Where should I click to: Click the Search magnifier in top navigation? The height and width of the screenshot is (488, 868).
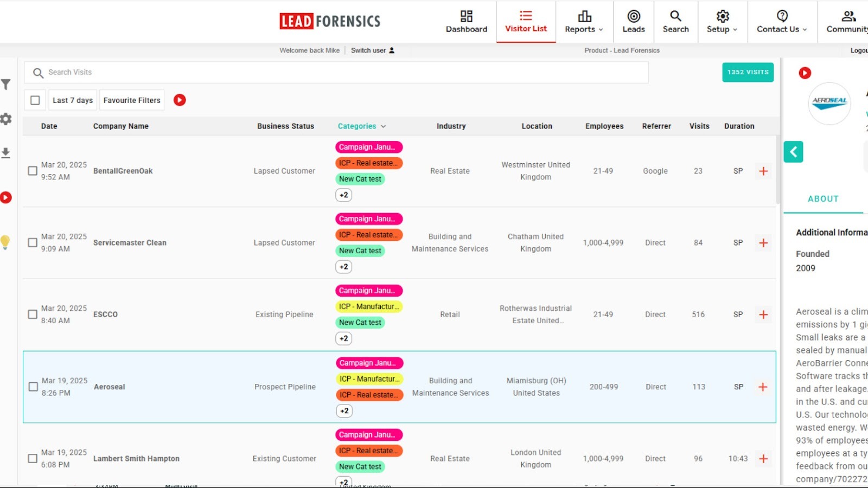(x=675, y=16)
